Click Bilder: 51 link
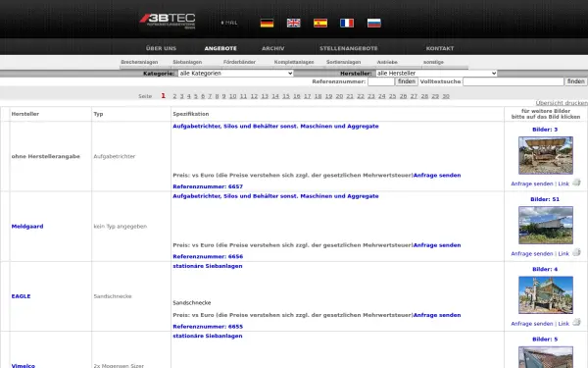588x368 pixels. pos(545,199)
